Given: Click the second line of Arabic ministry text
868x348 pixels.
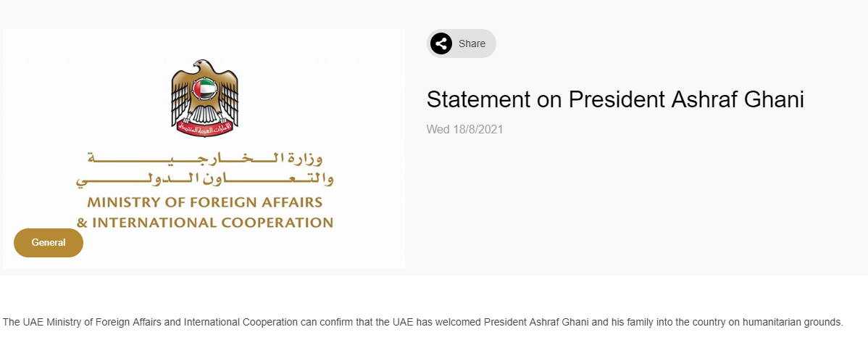Looking at the screenshot, I should [205, 179].
